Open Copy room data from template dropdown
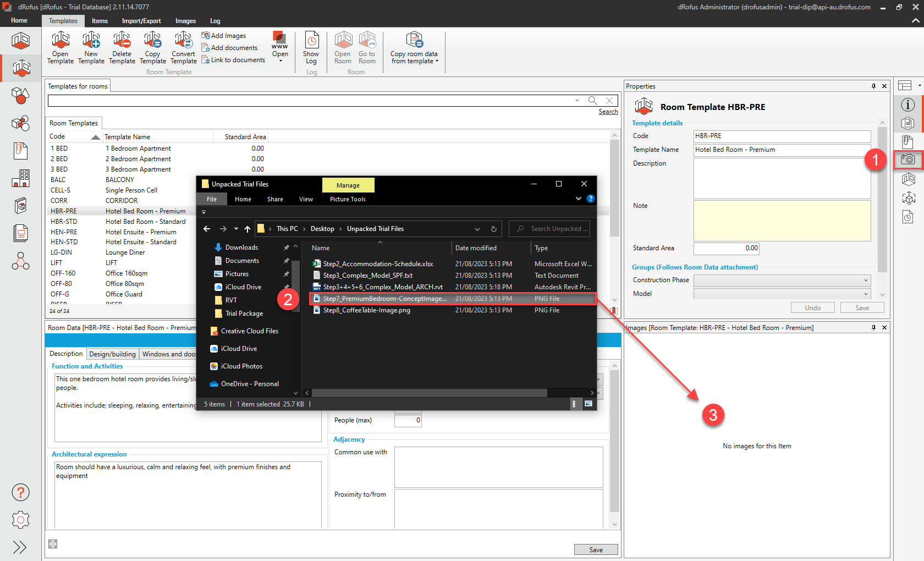This screenshot has height=561, width=924. coord(414,48)
